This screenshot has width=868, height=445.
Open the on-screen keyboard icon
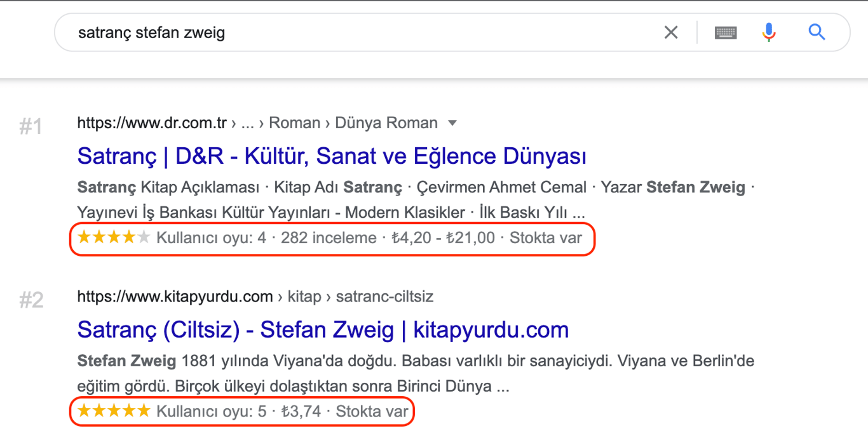pyautogui.click(x=726, y=32)
